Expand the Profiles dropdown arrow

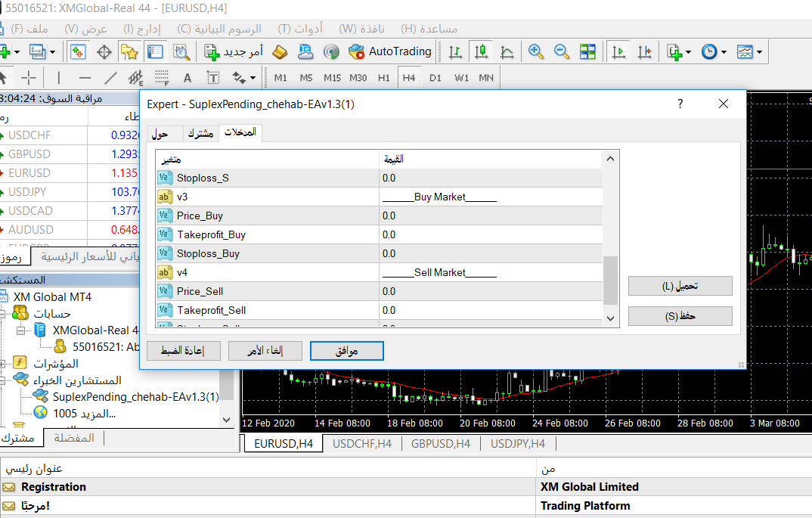coord(52,51)
